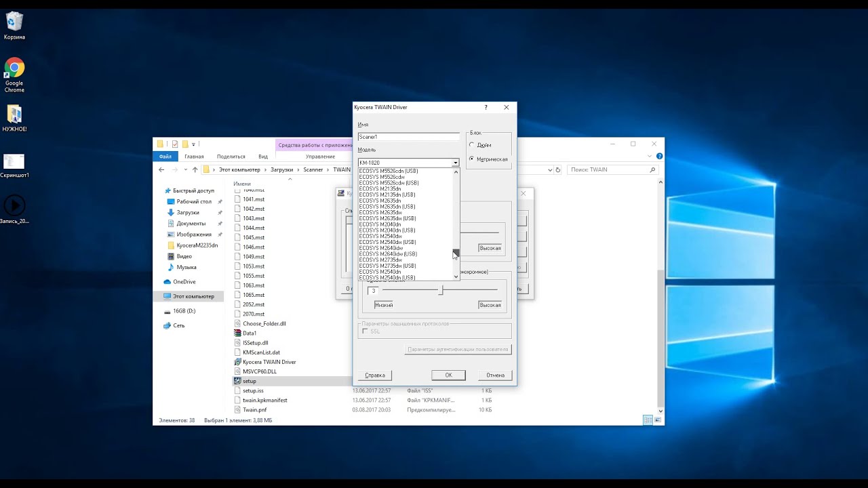Click the Имя field containing Scaner1
The width and height of the screenshot is (868, 488).
pyautogui.click(x=409, y=137)
